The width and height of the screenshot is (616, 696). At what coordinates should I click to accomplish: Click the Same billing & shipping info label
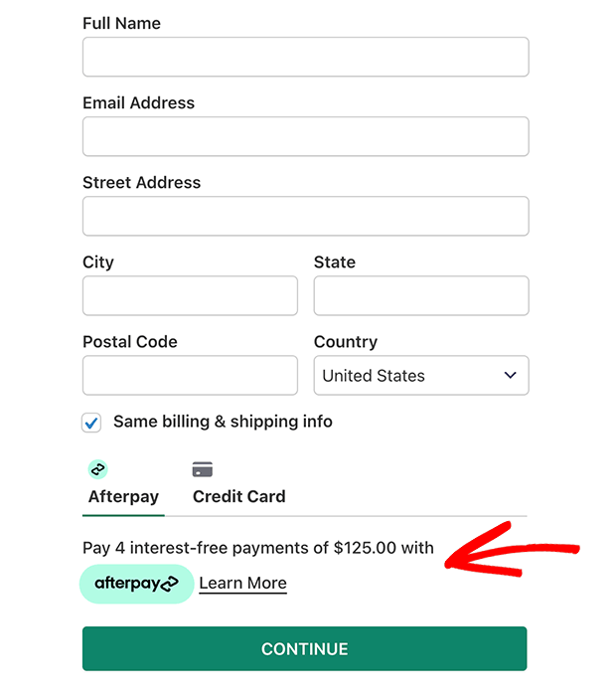[223, 422]
